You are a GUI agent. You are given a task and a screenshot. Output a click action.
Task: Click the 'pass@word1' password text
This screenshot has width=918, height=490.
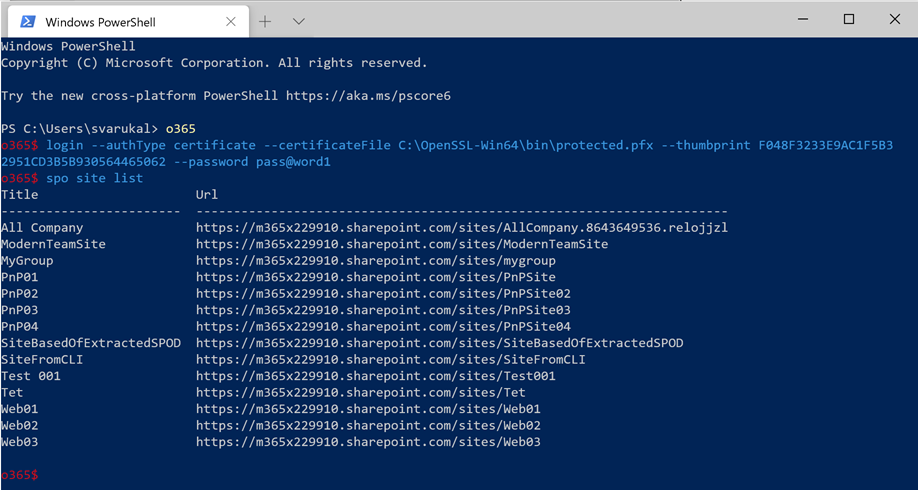(293, 162)
